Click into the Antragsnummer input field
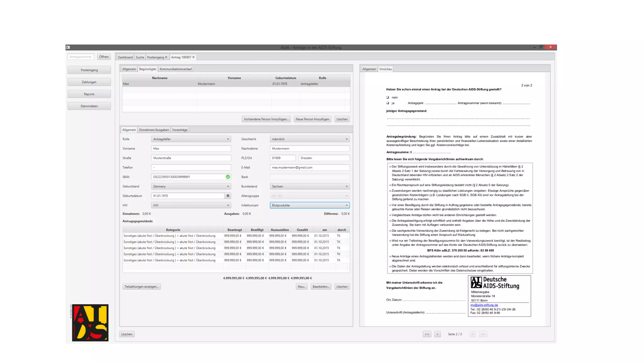Viewport: 644px width, 362px height. click(81, 57)
